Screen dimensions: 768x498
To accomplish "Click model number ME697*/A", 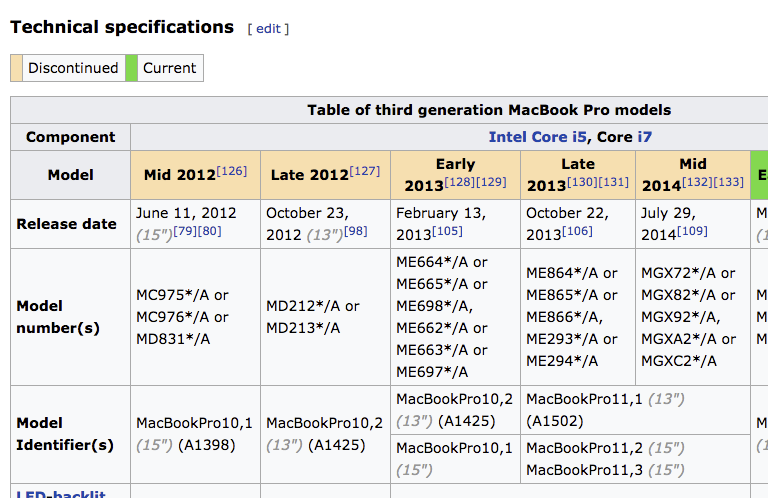I will pos(432,372).
